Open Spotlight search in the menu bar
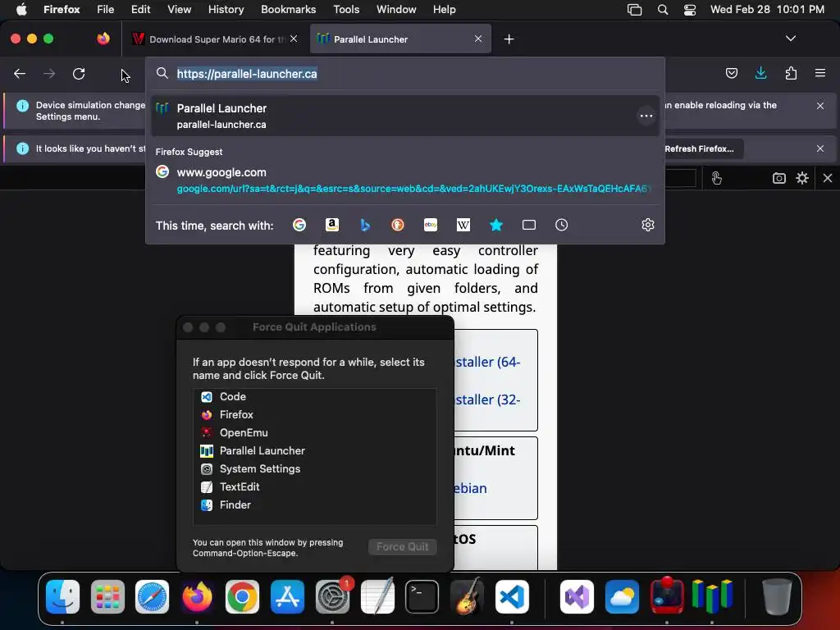The height and width of the screenshot is (630, 840). point(663,9)
